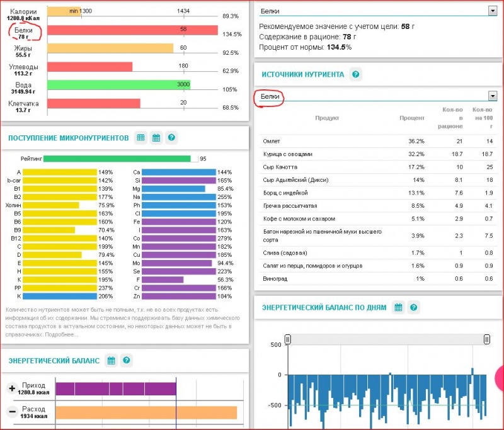Expand the Приход plus button

pyautogui.click(x=12, y=388)
